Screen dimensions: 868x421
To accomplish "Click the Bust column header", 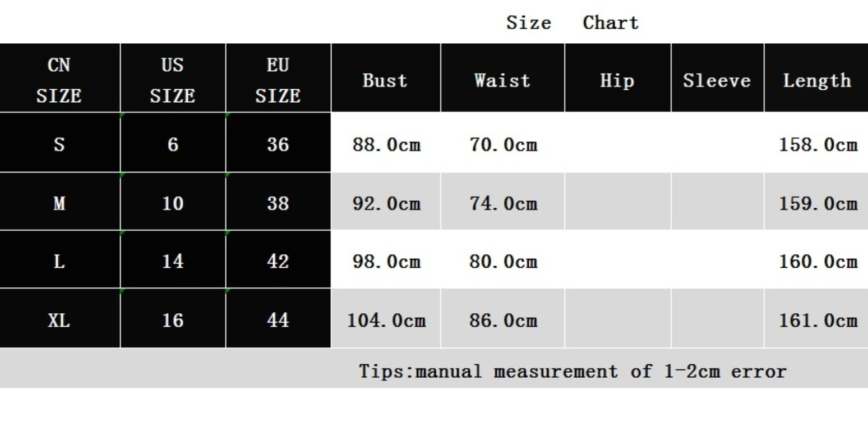I will point(385,81).
